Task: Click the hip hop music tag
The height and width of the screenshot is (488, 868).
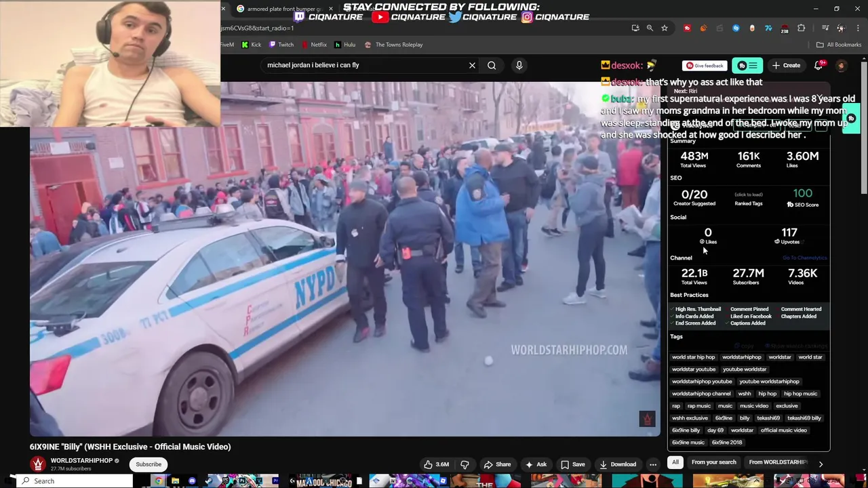Action: coord(800,394)
